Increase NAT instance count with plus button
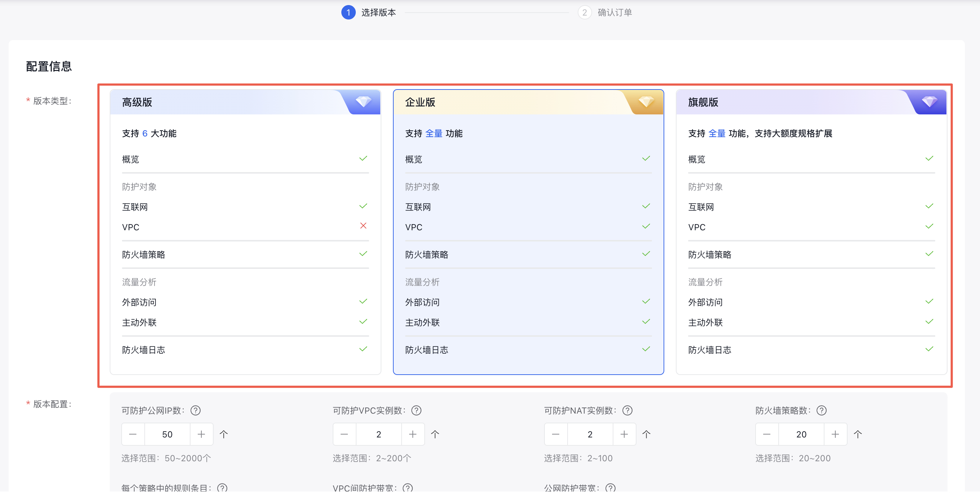This screenshot has width=980, height=493. [624, 434]
